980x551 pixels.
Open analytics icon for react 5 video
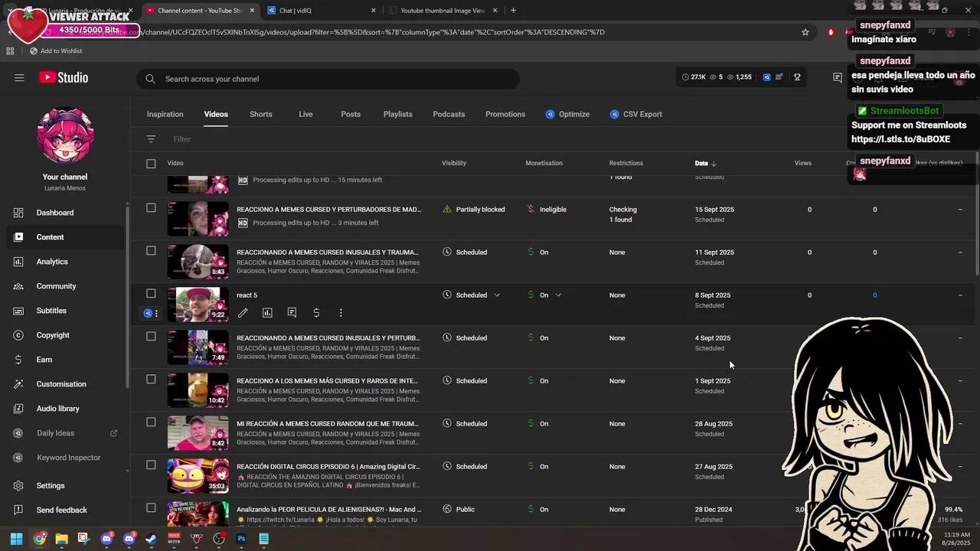267,313
